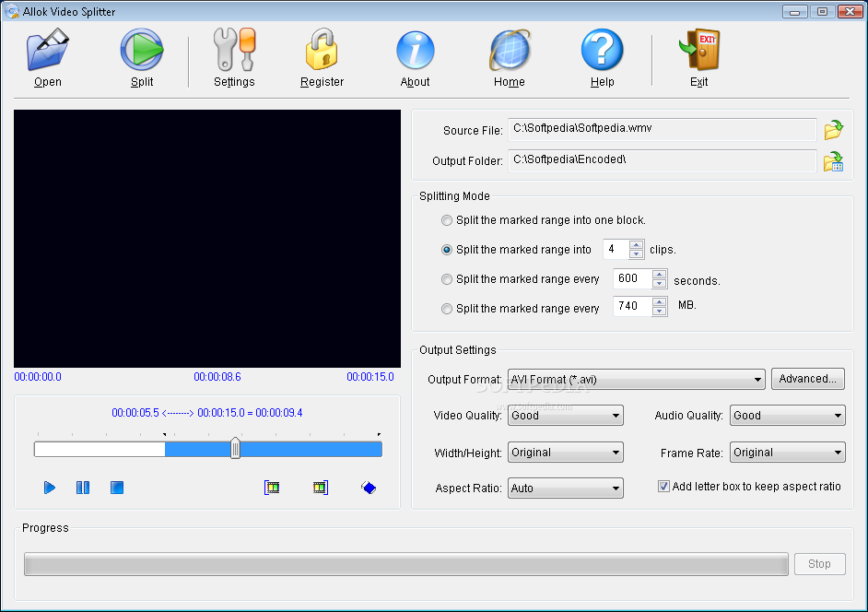Select split into one block option
Viewport: 868px width, 612px height.
coord(447,220)
